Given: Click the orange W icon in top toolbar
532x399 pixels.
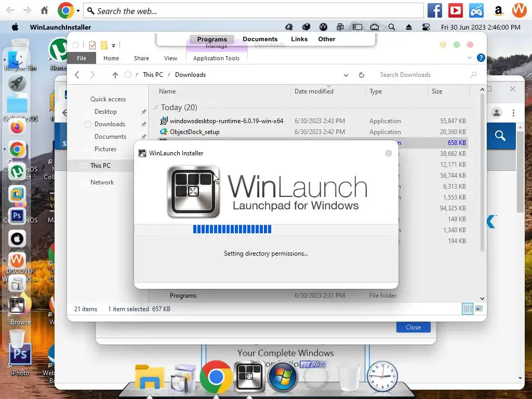Looking at the screenshot, I should pyautogui.click(x=519, y=10).
